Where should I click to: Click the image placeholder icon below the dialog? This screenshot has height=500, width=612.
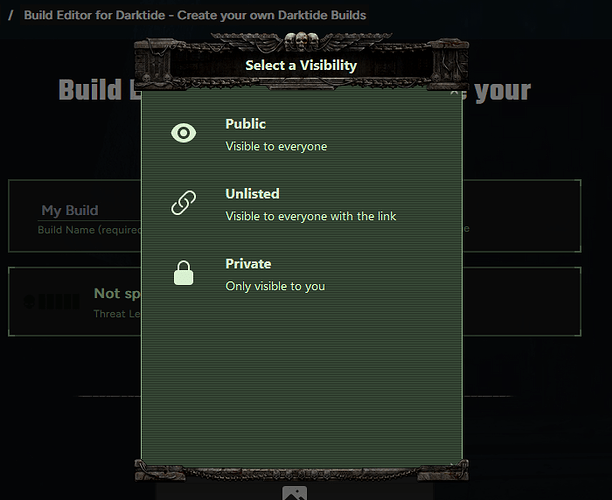click(x=295, y=493)
